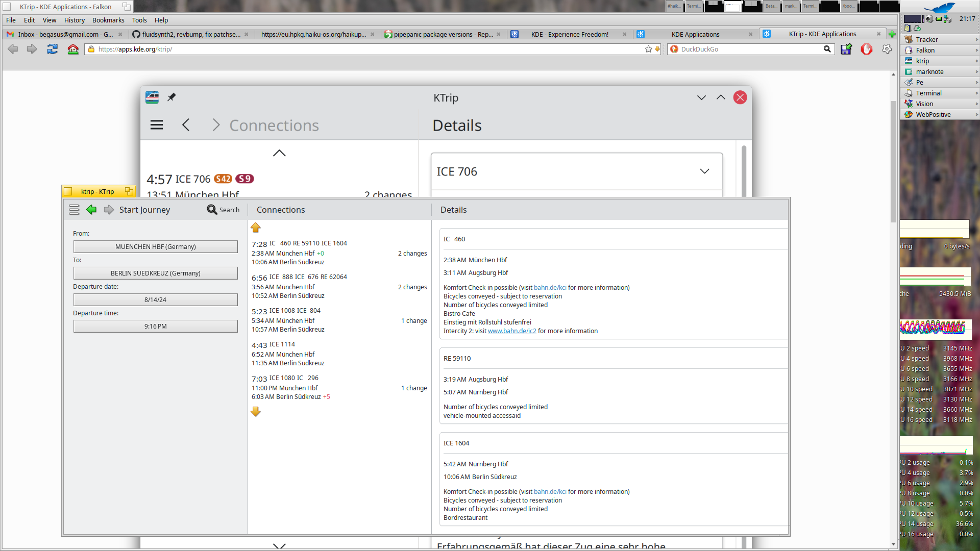Collapse with up chevron above 4:57 connection
Screen dimensions: 980x551
point(279,153)
